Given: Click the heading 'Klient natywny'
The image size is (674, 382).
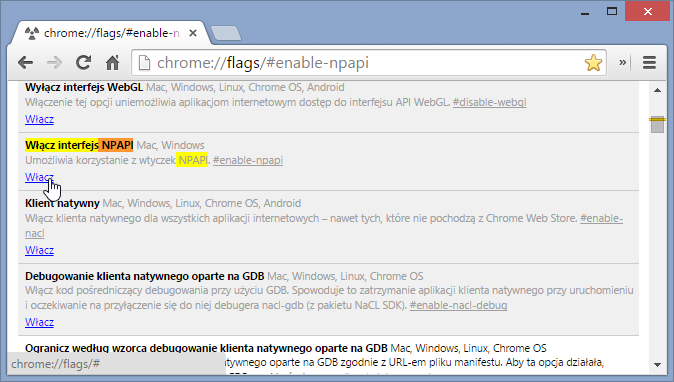Looking at the screenshot, I should [x=62, y=203].
